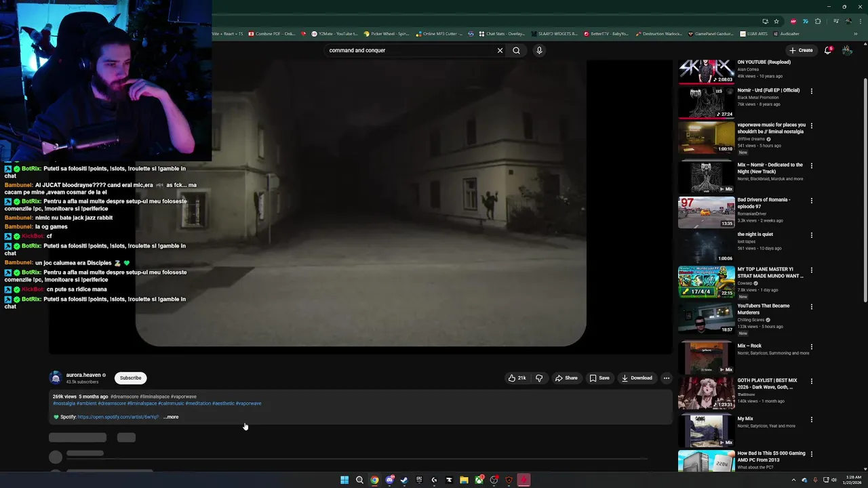The width and height of the screenshot is (868, 488).
Task: Open Discord from the taskbar
Action: 389,480
